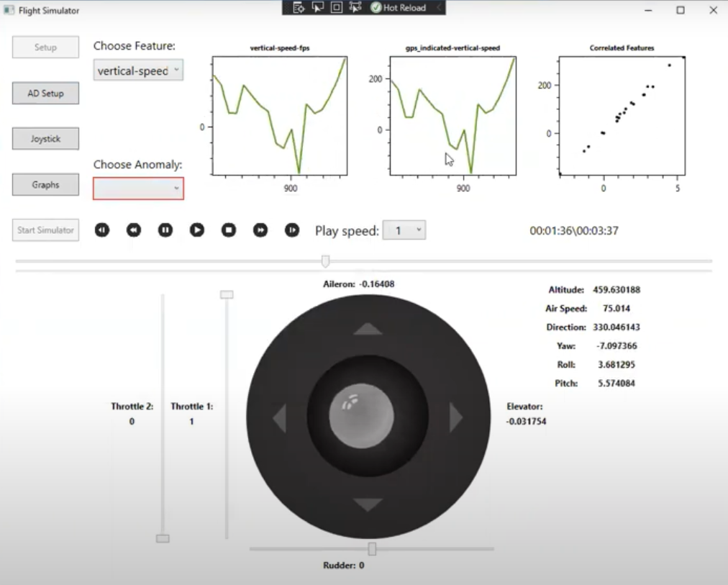Click the Roll value 3.681295
Image resolution: width=728 pixels, height=585 pixels.
616,365
